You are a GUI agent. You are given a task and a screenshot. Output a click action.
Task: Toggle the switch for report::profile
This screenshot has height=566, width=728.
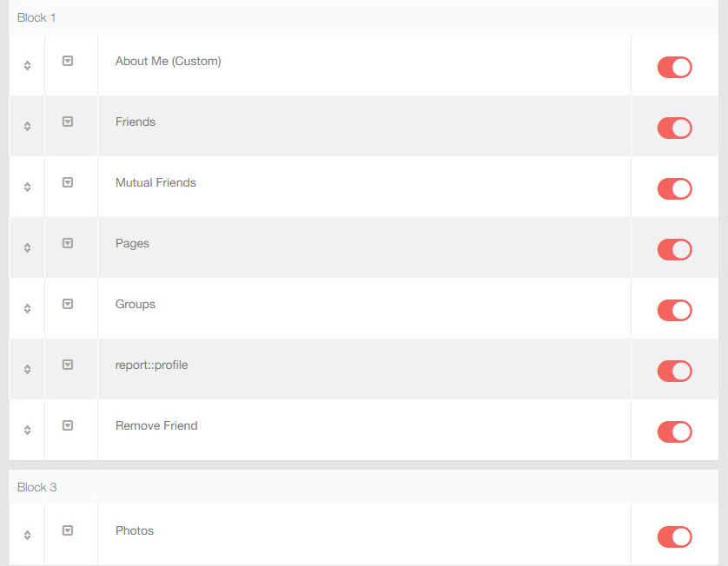[674, 371]
